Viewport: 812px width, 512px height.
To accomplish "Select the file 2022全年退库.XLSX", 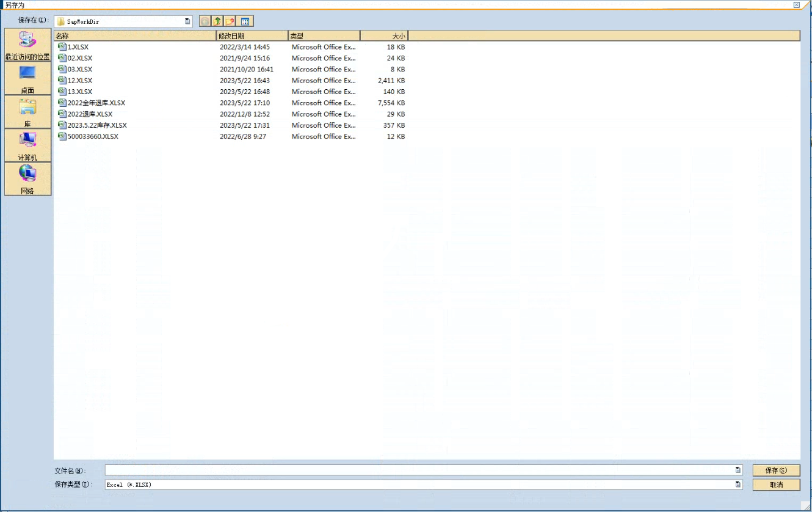I will click(96, 103).
